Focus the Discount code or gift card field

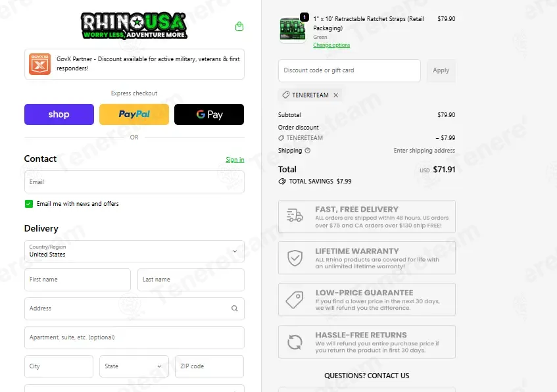tap(349, 71)
